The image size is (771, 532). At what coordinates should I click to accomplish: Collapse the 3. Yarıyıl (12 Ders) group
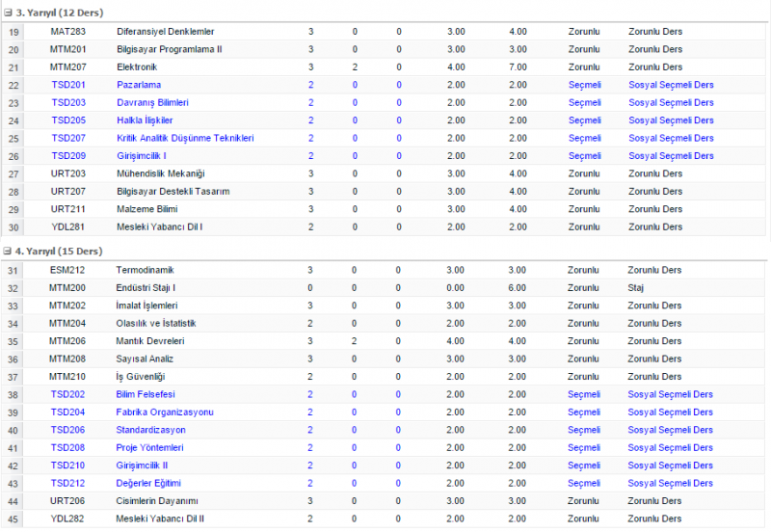(x=8, y=11)
